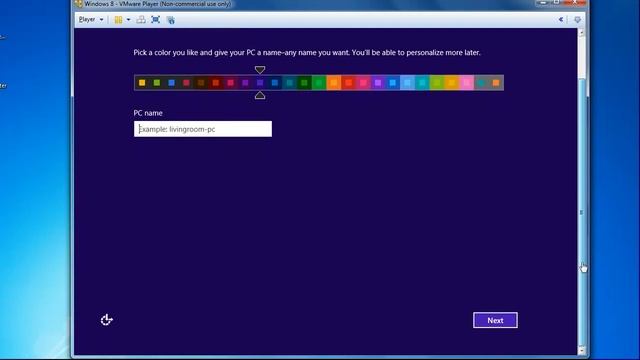Click the VMware Player title bar icon

tap(79, 4)
